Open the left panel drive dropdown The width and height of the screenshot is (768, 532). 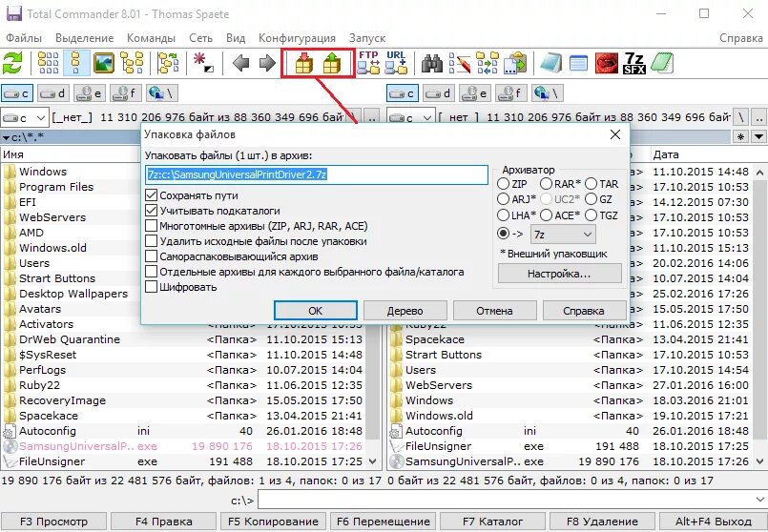click(x=25, y=118)
